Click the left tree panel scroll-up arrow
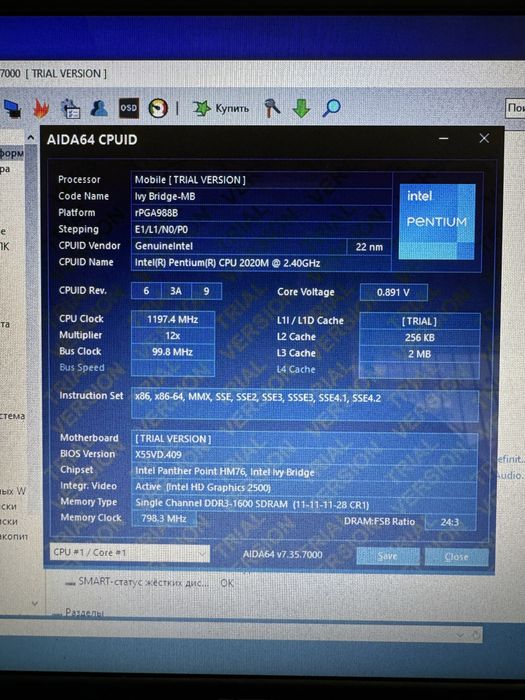 coord(30,138)
